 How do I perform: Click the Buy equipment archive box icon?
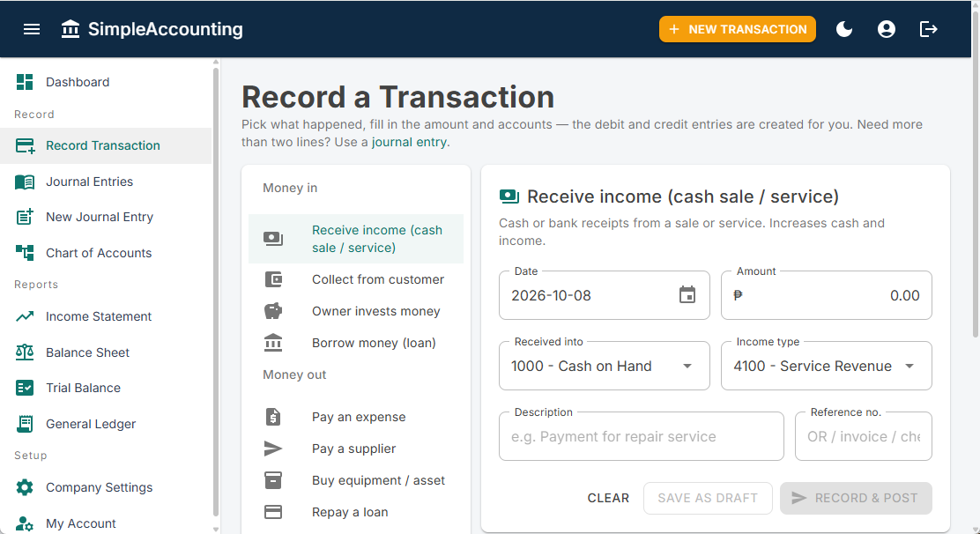click(273, 480)
